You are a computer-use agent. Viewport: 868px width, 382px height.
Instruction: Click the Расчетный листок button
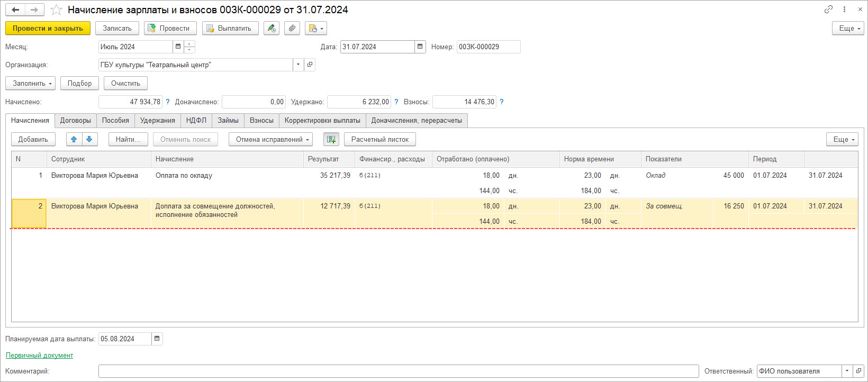click(x=380, y=139)
